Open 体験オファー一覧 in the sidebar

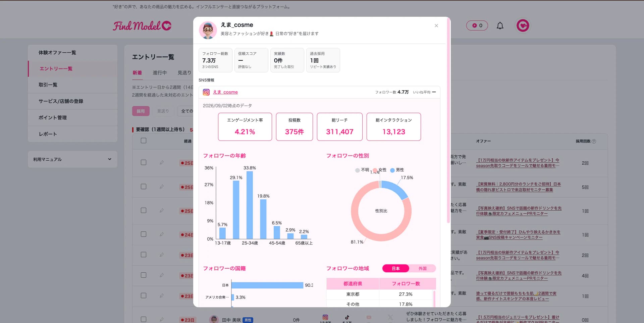click(72, 53)
